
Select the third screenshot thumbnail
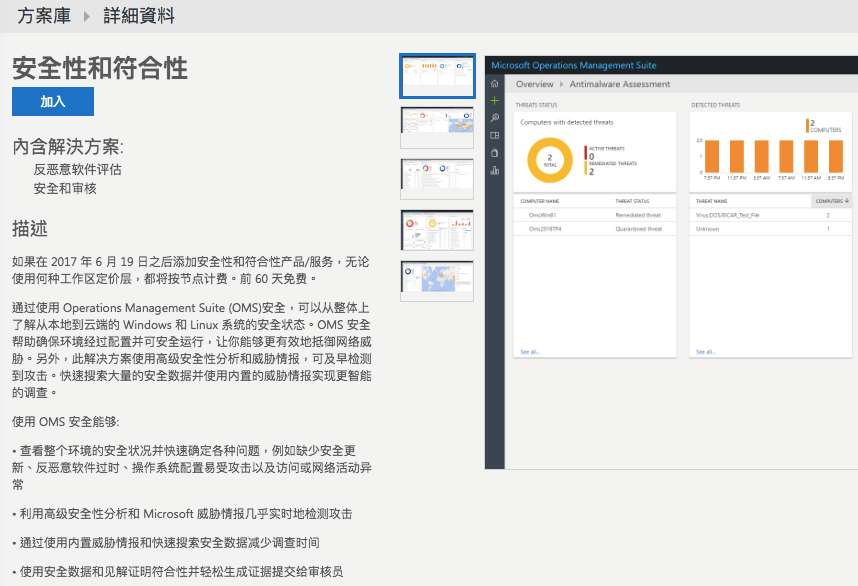pyautogui.click(x=437, y=179)
